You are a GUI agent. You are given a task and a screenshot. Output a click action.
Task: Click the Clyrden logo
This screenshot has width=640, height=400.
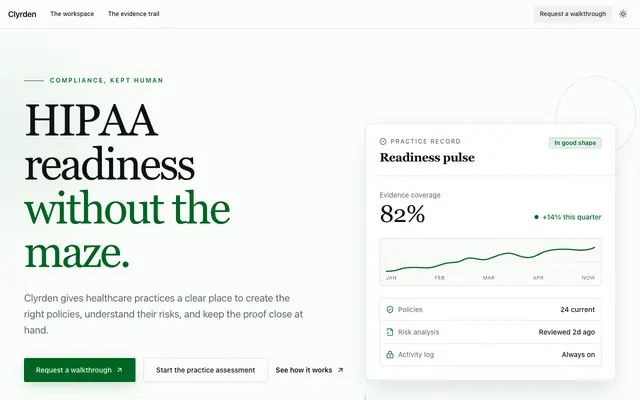(x=22, y=14)
